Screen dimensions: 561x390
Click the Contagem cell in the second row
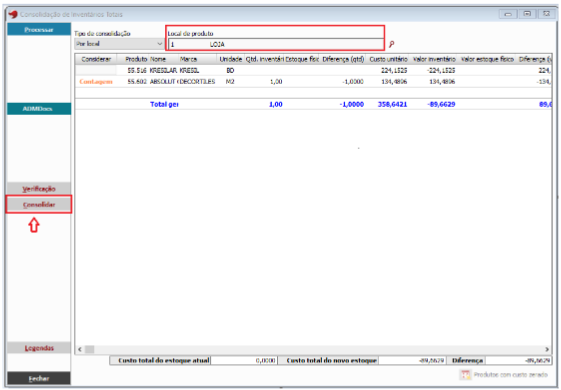[96, 82]
